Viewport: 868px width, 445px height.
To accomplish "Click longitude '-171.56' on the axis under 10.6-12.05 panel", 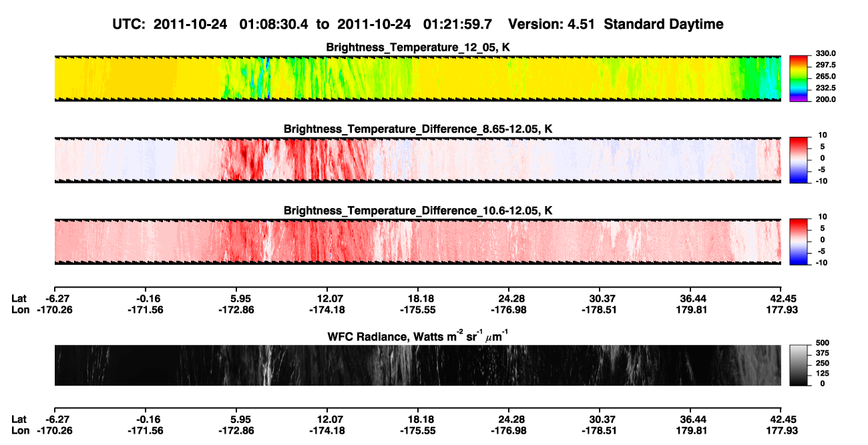I will [x=144, y=310].
